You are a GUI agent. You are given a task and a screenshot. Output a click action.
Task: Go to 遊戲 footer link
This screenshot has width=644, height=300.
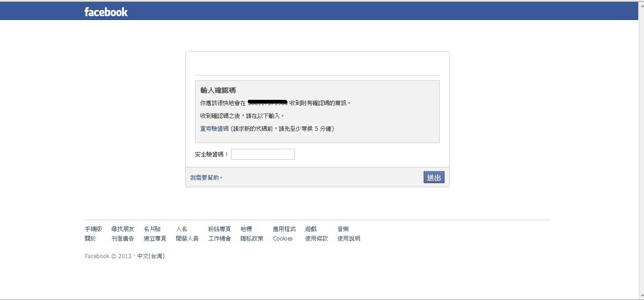point(311,229)
